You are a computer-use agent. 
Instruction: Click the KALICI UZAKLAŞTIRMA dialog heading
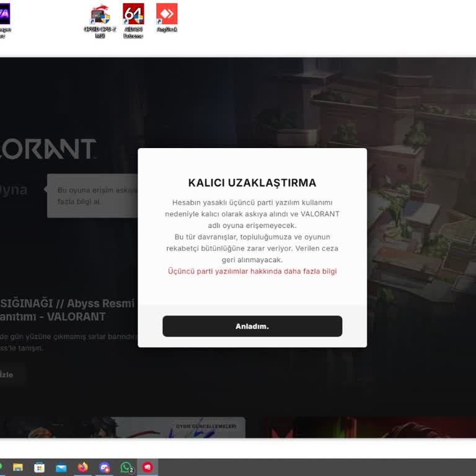[x=252, y=183]
